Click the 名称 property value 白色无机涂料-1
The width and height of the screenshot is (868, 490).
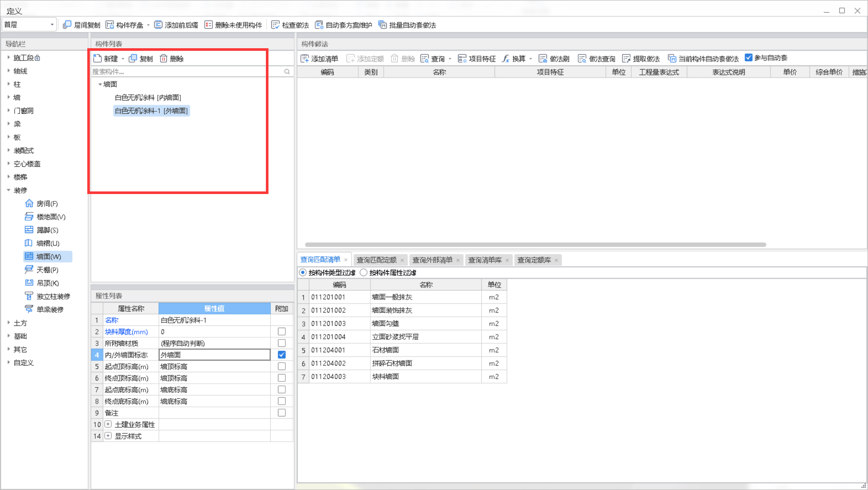(215, 320)
